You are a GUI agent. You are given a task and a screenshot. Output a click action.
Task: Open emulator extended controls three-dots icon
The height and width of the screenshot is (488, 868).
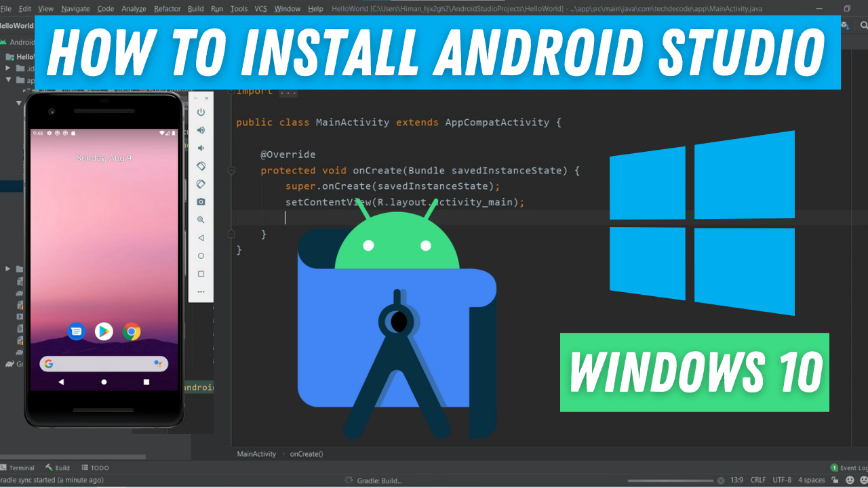point(201,292)
